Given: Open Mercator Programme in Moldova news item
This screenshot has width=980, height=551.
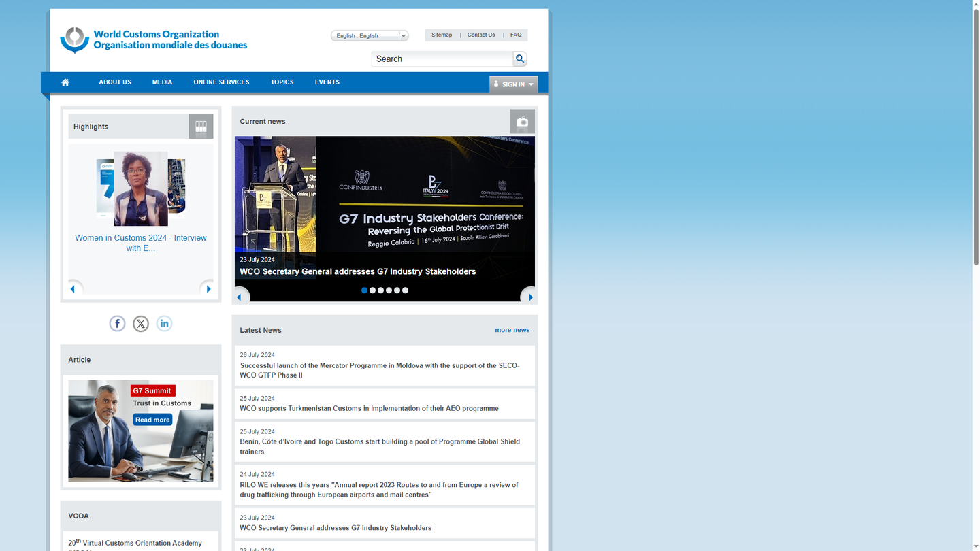Looking at the screenshot, I should tap(380, 370).
